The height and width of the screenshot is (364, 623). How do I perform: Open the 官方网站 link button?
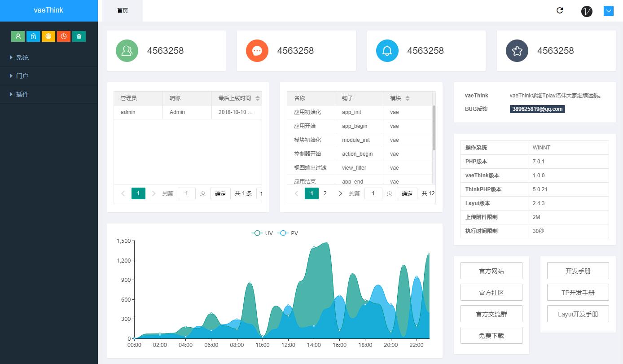click(x=491, y=271)
